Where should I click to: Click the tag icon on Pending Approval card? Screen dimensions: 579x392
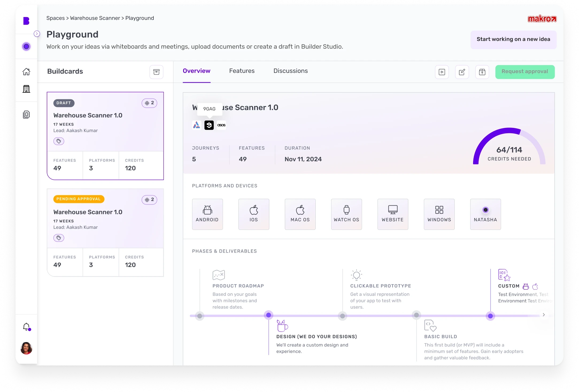[59, 238]
